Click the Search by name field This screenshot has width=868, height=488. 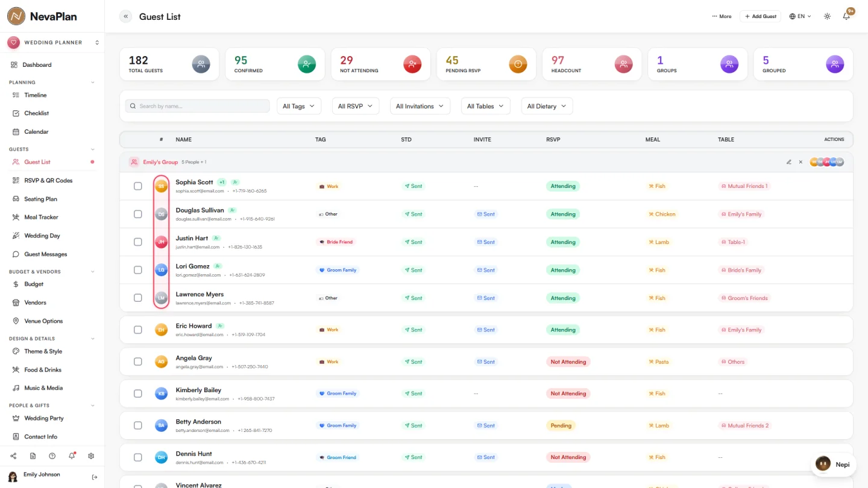pos(198,106)
